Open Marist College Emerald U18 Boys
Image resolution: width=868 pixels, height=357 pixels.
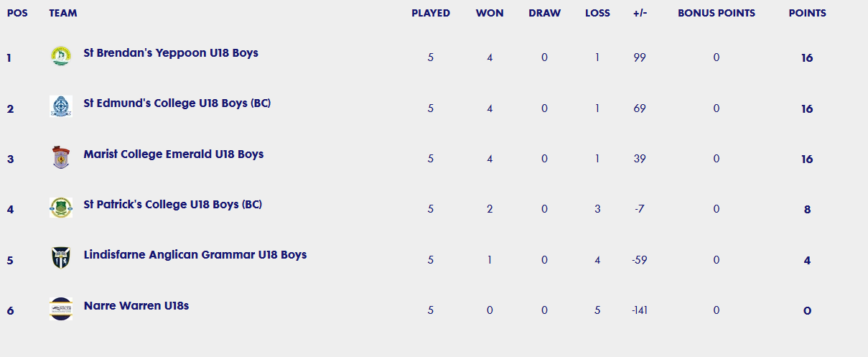pos(174,154)
